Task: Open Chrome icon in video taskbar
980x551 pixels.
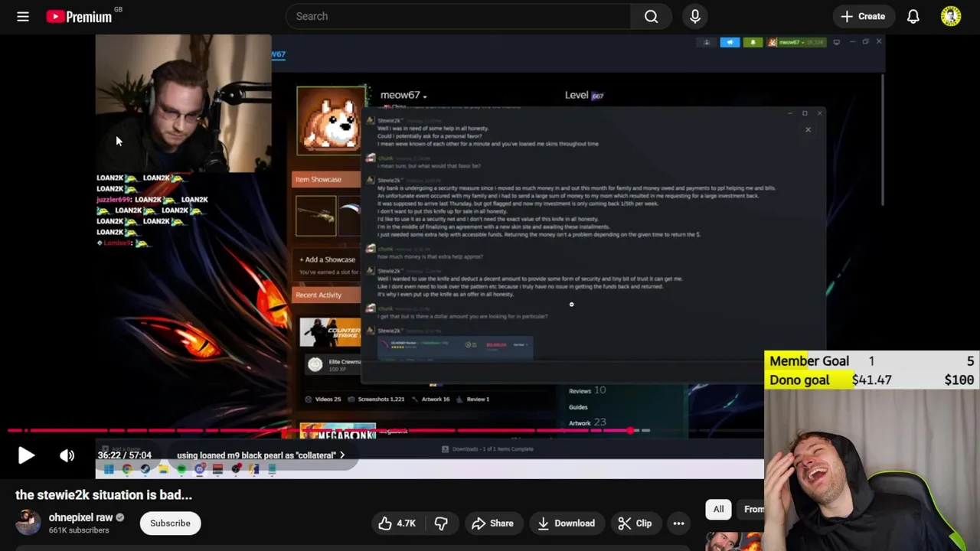Action: [x=127, y=469]
